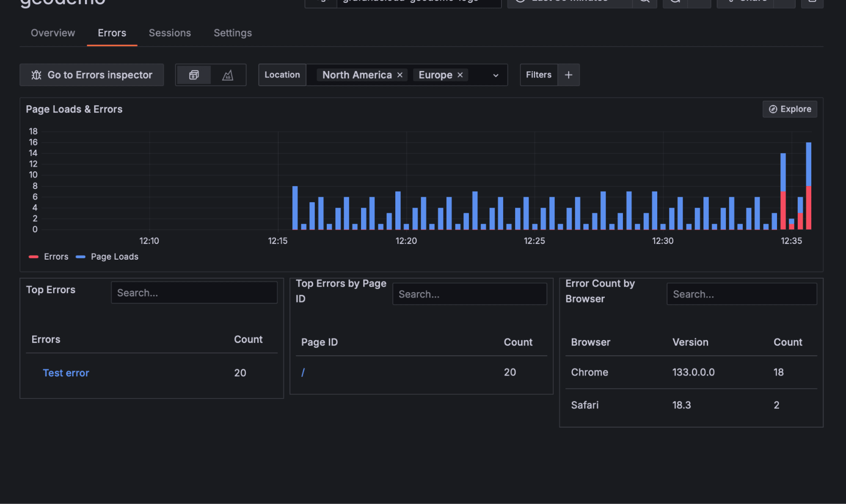Viewport: 846px width, 504px height.
Task: Expand the Location filter dropdown chevron
Action: click(495, 75)
